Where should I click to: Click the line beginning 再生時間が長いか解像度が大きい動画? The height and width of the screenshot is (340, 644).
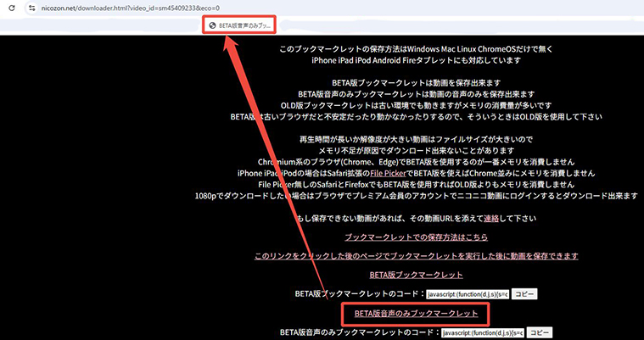(416, 139)
